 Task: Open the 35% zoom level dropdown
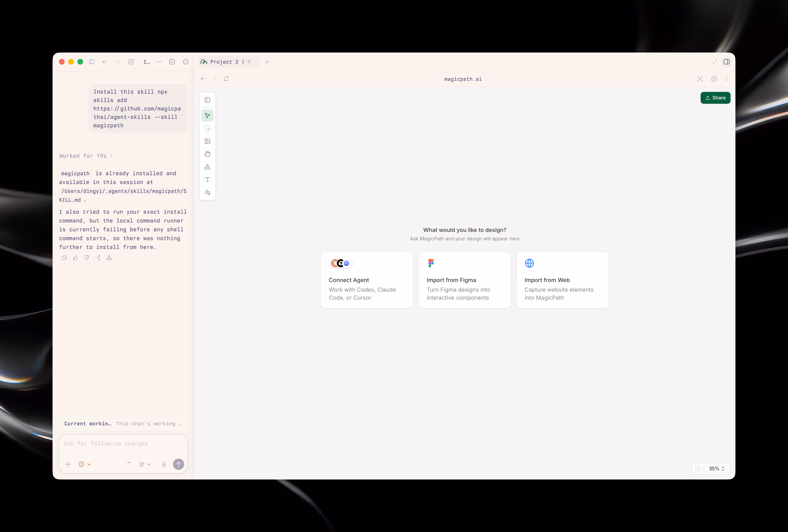pyautogui.click(x=717, y=469)
